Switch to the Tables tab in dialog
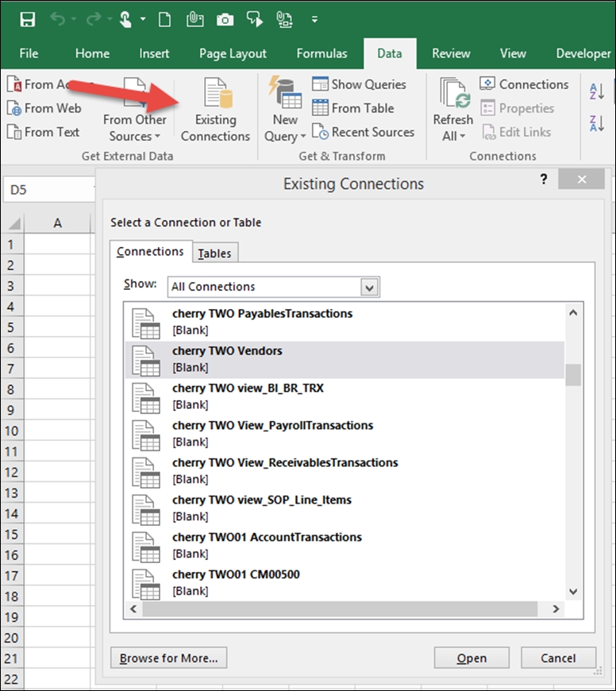Image resolution: width=616 pixels, height=691 pixels. coord(215,253)
